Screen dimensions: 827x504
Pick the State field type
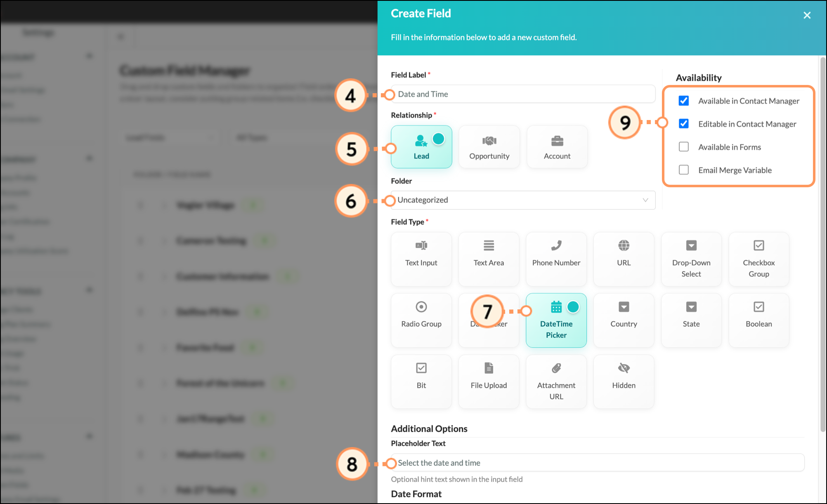(691, 320)
